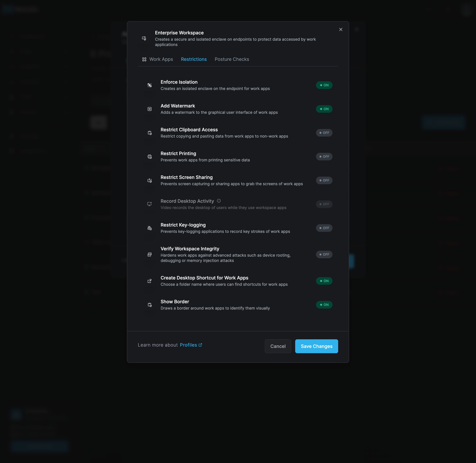Click external link icon beside Profiles
Image resolution: width=476 pixels, height=463 pixels.
tap(200, 345)
